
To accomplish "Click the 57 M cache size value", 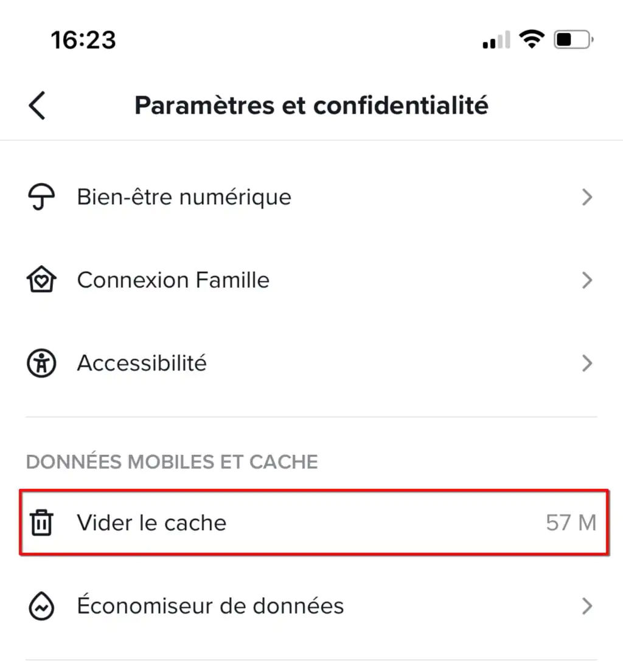I will click(x=571, y=523).
